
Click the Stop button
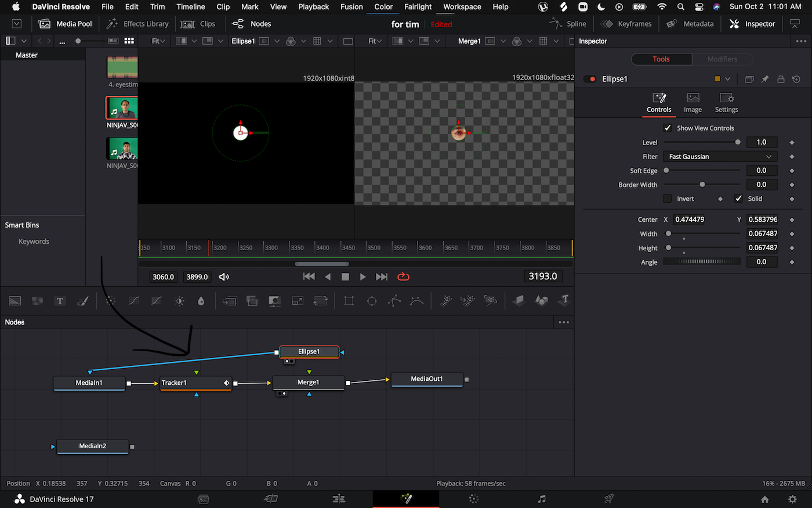(x=346, y=277)
